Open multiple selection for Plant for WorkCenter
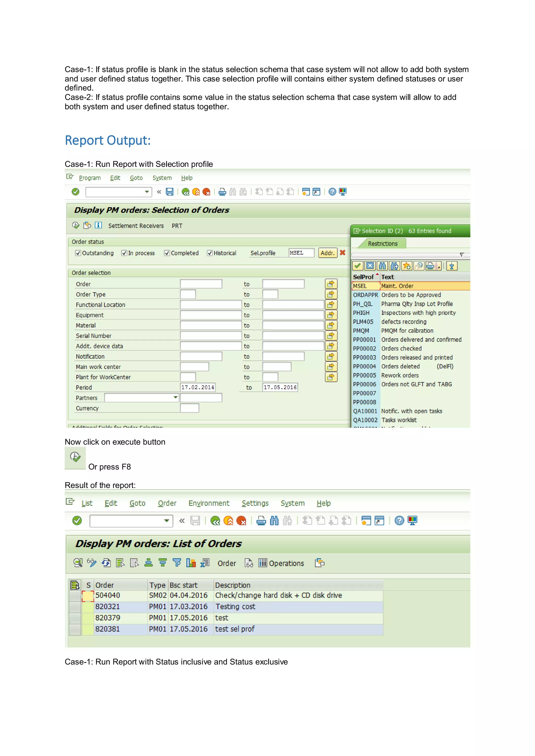535x756 pixels. pos(331,377)
